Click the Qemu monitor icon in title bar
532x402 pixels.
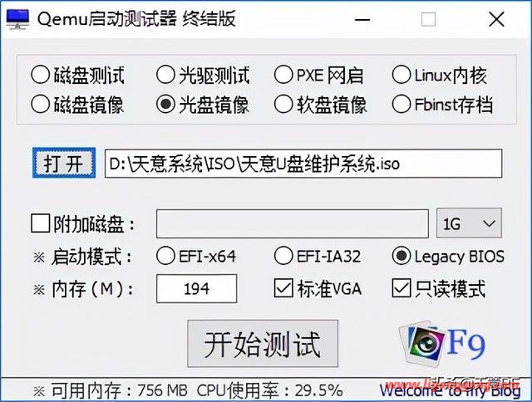pyautogui.click(x=17, y=19)
